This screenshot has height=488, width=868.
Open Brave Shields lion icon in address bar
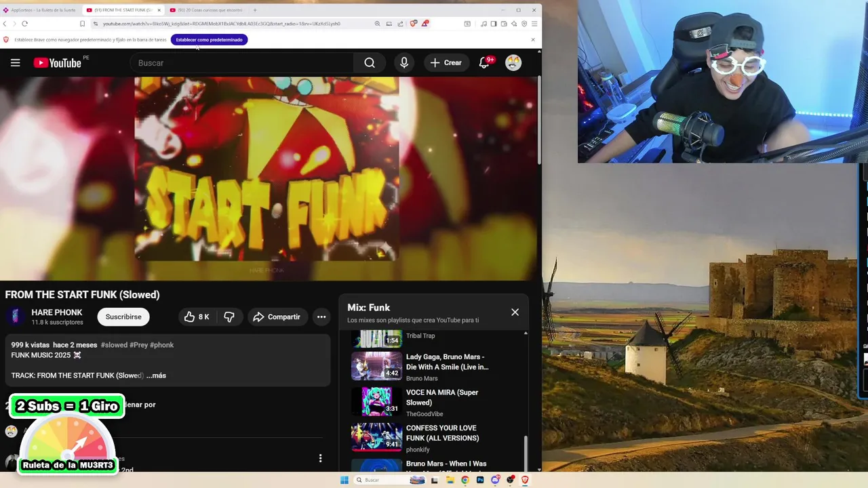point(414,24)
